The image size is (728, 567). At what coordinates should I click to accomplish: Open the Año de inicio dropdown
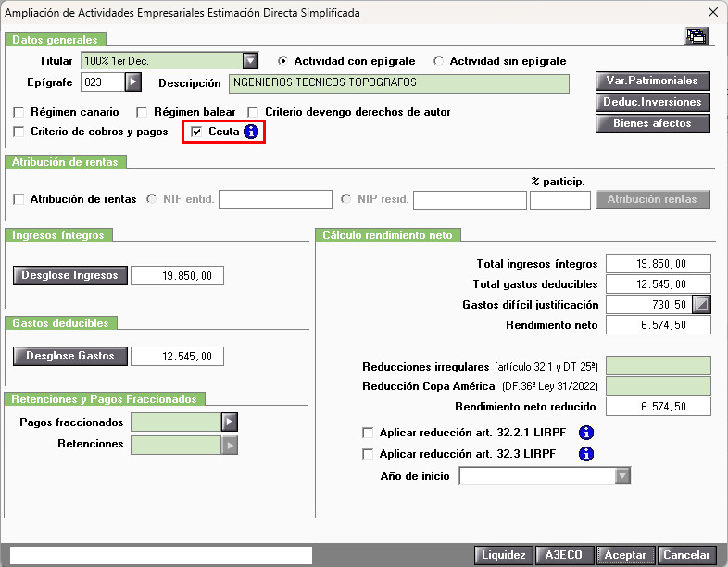pos(622,476)
